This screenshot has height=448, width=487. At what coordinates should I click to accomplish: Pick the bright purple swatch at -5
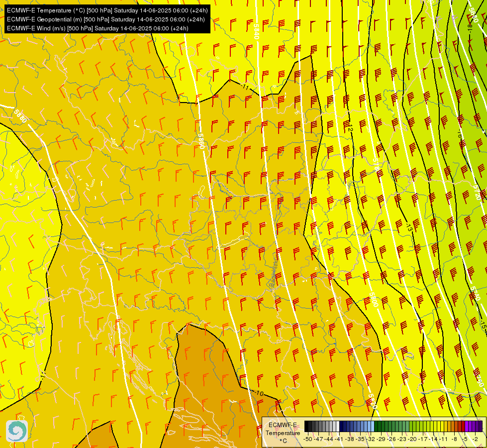[467, 426]
